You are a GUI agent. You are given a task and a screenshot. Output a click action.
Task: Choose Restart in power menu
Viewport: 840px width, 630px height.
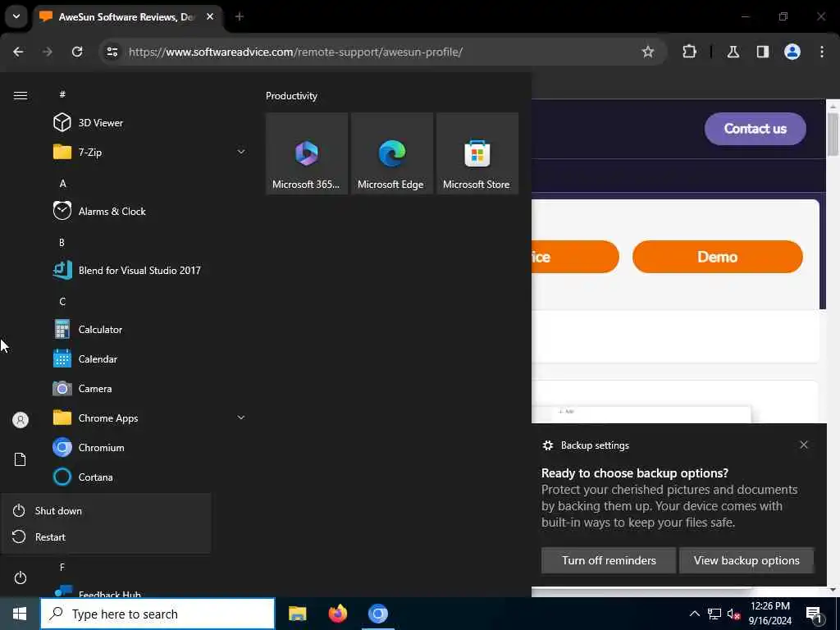click(x=106, y=536)
